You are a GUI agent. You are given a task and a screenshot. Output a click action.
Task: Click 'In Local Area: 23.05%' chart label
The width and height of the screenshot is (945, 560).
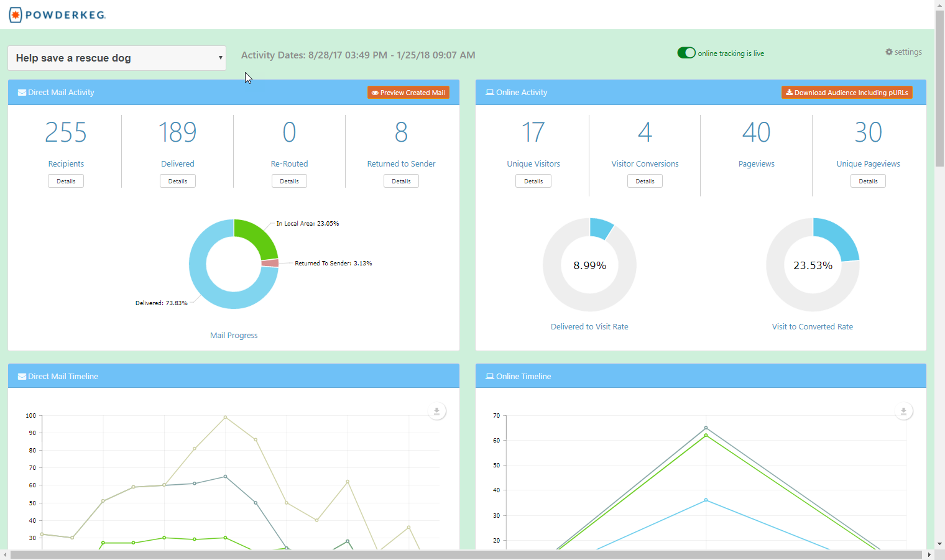tap(308, 223)
